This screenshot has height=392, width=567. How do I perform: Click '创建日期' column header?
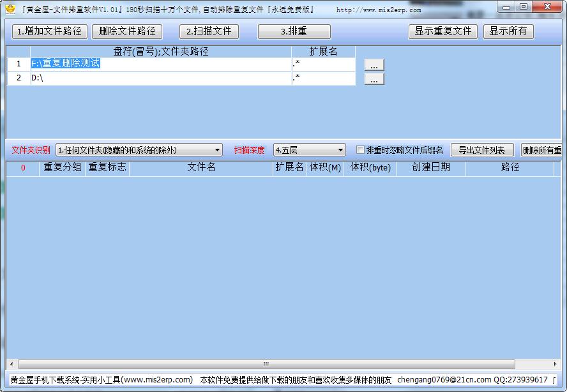pos(430,167)
